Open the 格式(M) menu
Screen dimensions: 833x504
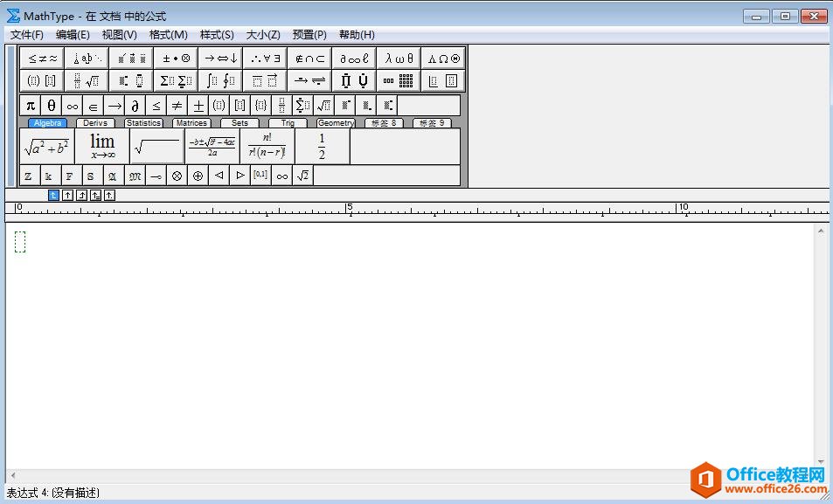(168, 35)
